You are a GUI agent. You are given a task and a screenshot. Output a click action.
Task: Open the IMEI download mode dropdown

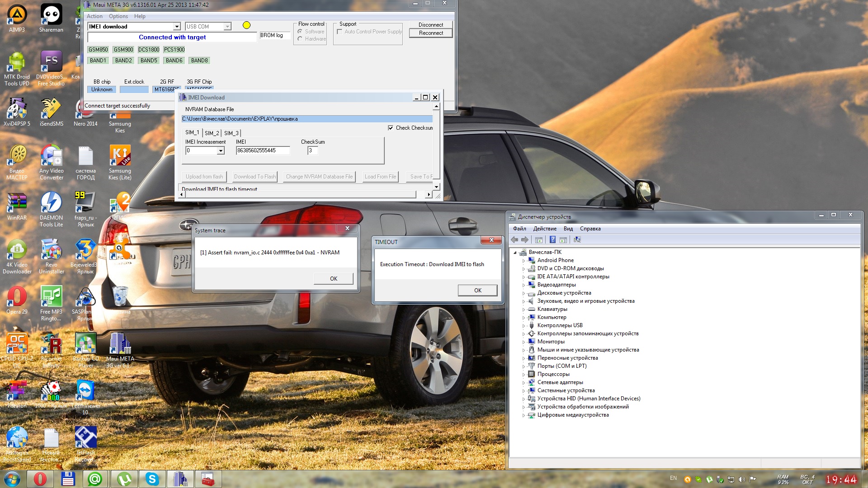coord(177,27)
